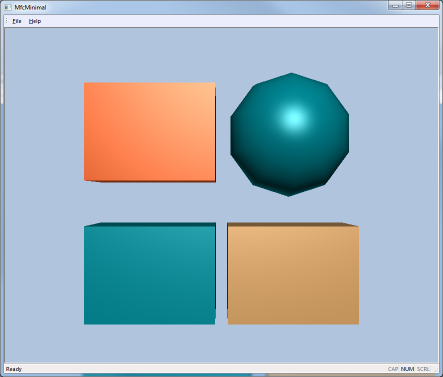Click the SCRL indicator in status bar
Viewport: 443px width, 377px height.
[x=423, y=369]
